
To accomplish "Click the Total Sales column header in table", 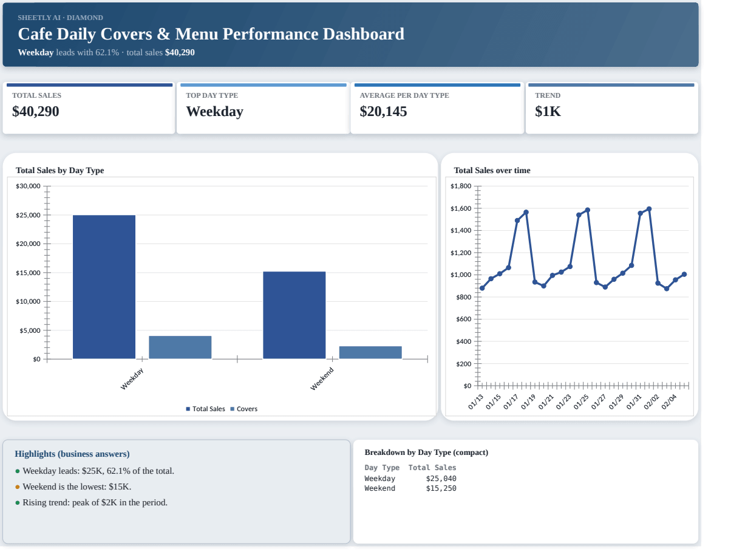I will point(432,468).
